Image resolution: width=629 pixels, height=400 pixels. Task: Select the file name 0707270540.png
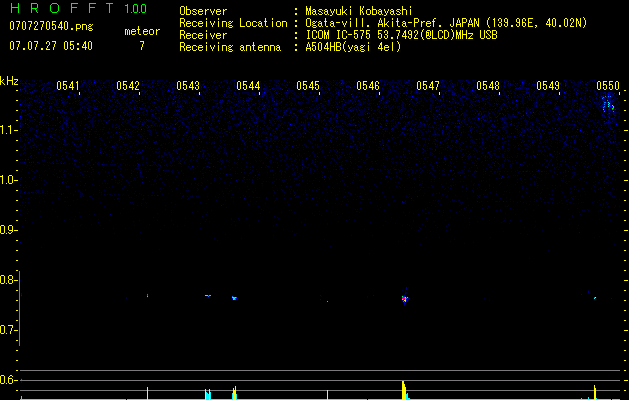pos(51,26)
